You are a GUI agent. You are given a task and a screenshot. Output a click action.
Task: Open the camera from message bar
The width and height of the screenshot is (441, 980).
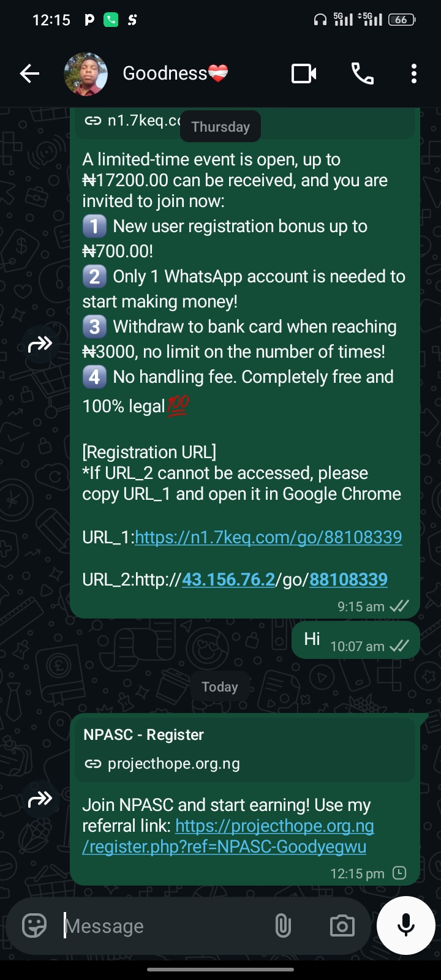342,925
